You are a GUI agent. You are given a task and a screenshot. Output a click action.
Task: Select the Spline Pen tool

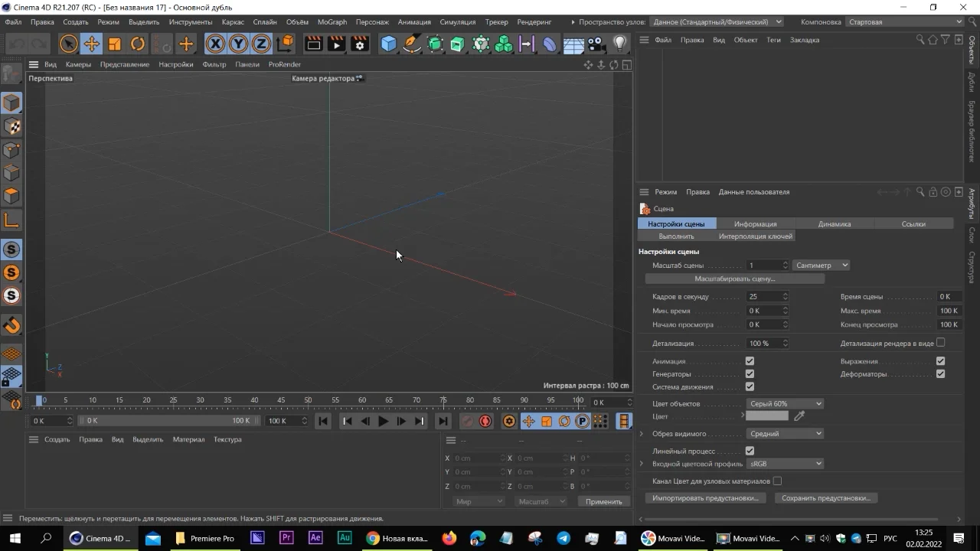412,44
